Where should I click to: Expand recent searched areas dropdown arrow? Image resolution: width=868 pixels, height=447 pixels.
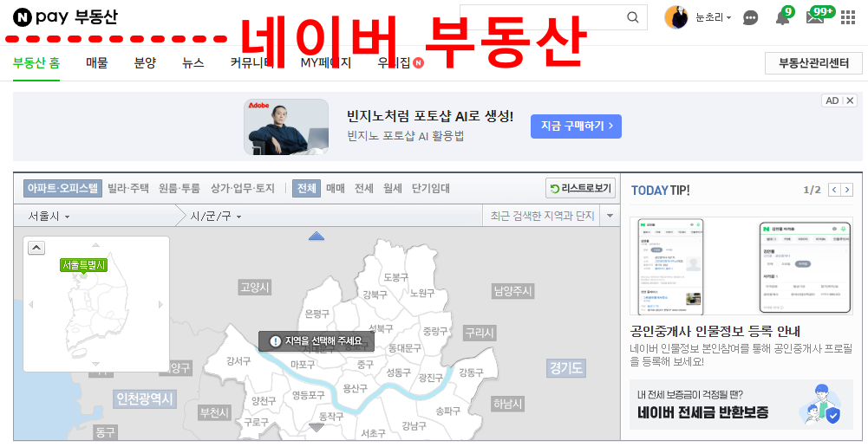[610, 215]
